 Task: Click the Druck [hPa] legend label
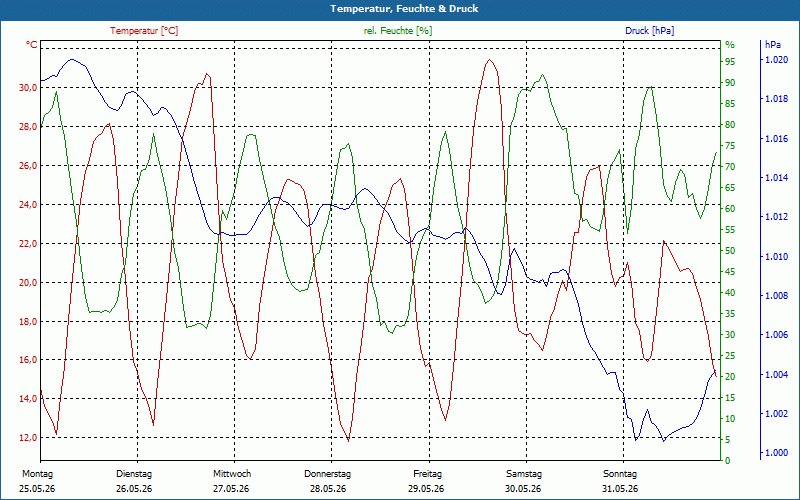[649, 31]
